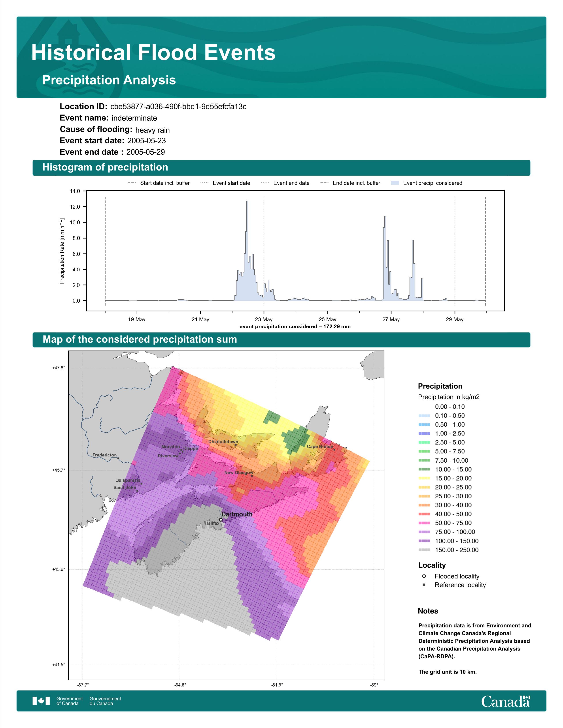Image resolution: width=563 pixels, height=728 pixels.
Task: Click the Reference locality legend dot
Action: [x=424, y=585]
